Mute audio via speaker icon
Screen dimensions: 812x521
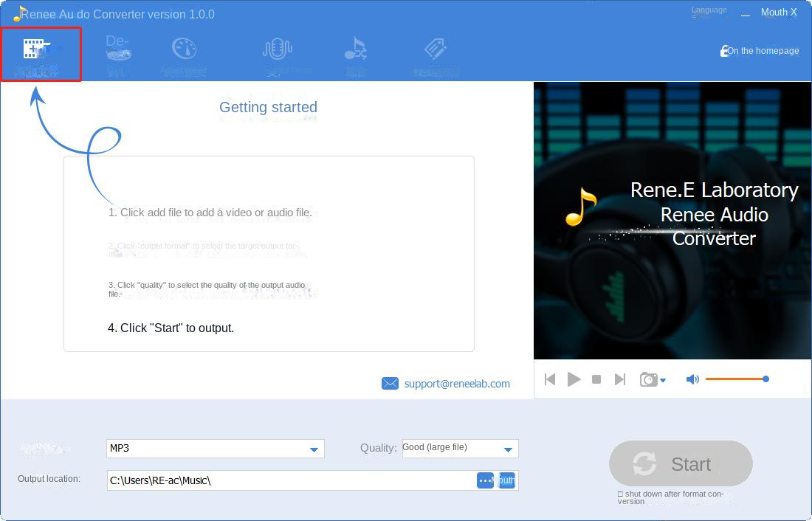click(692, 379)
